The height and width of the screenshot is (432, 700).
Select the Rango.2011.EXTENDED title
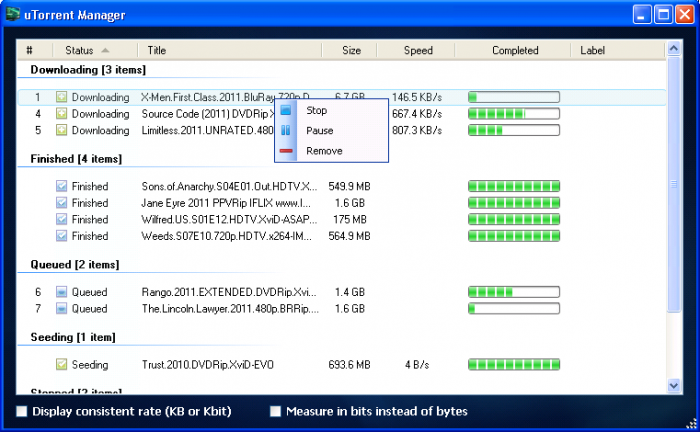[229, 292]
